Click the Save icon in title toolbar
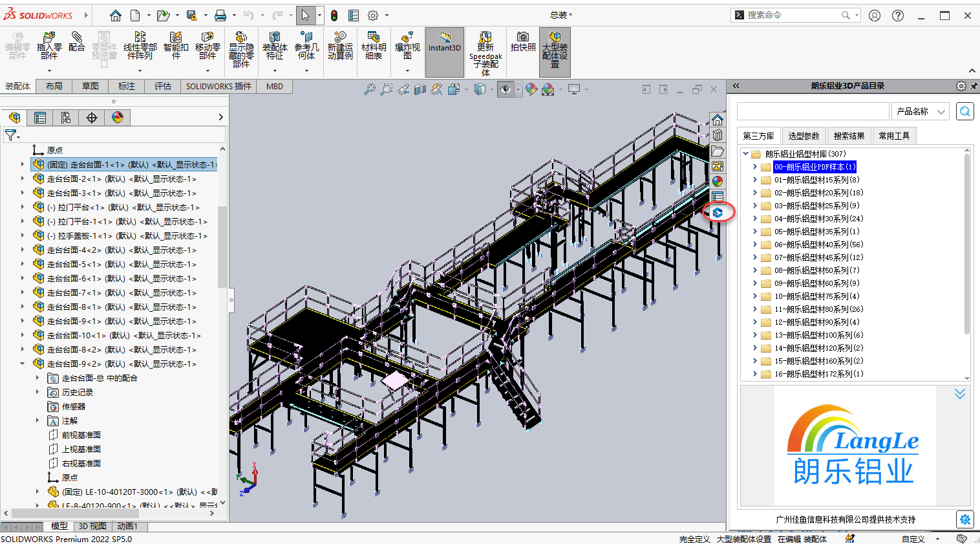The width and height of the screenshot is (980, 544). (191, 15)
